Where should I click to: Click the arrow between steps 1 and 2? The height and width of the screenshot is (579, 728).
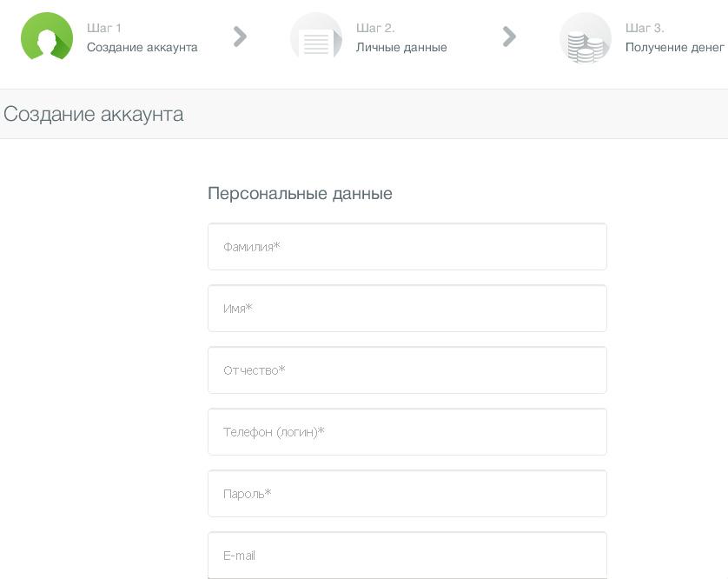[x=241, y=37]
